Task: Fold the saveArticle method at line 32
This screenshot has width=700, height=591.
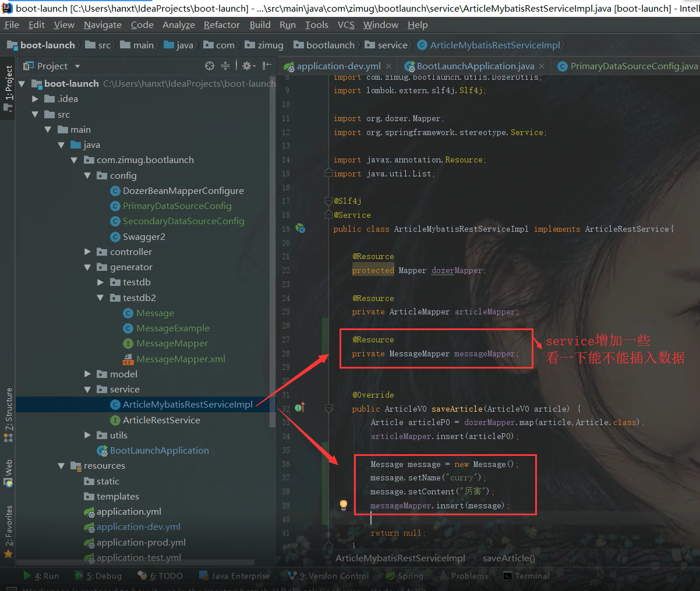Action: (328, 409)
